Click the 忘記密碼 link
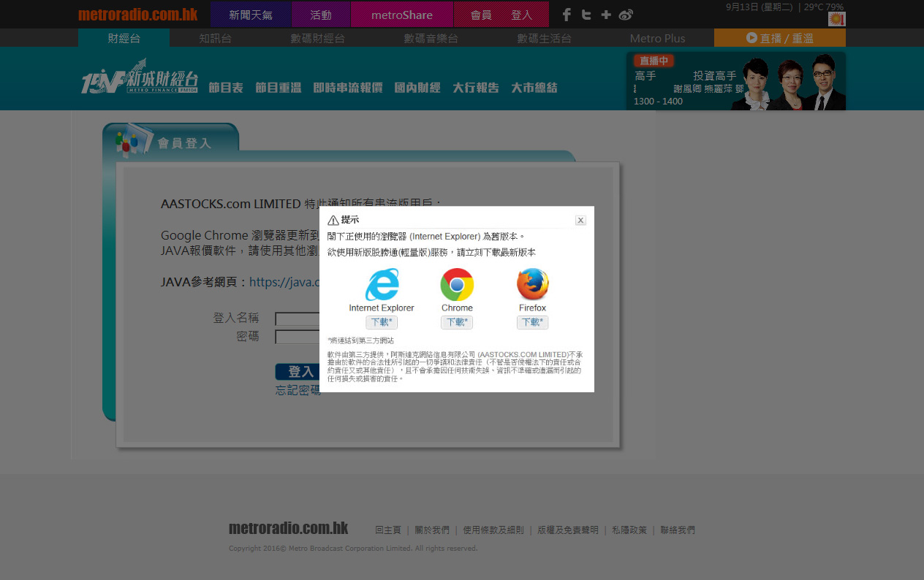The height and width of the screenshot is (580, 924). (x=298, y=390)
